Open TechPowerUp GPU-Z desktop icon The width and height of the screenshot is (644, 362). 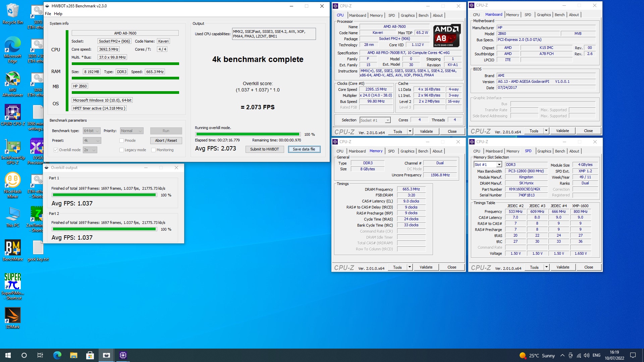[12, 152]
